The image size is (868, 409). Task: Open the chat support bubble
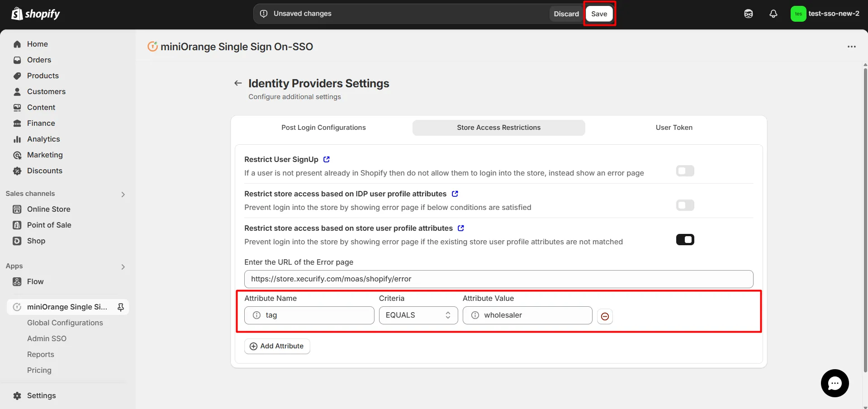(835, 383)
